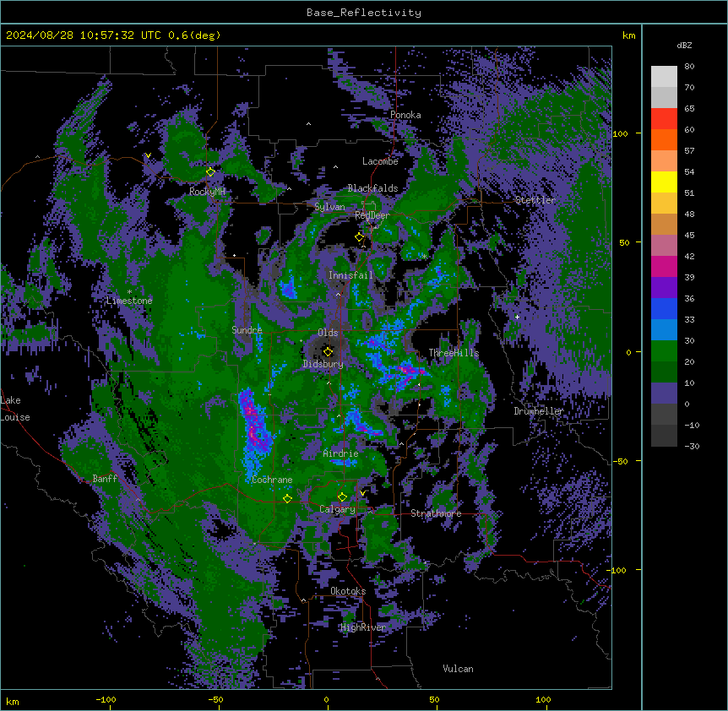Click the km unit label on bottom axis
This screenshot has width=728, height=711.
[13, 702]
